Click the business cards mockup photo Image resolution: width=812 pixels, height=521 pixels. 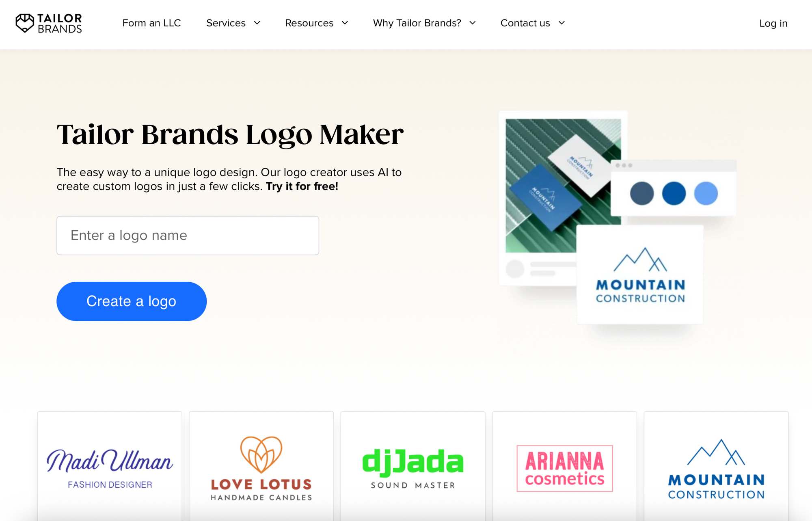coord(563,186)
